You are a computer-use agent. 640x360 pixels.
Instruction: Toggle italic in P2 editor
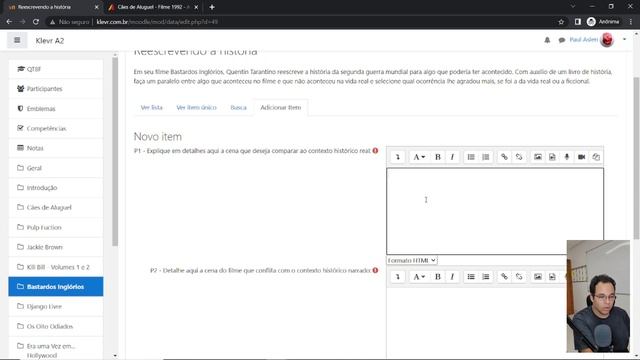pyautogui.click(x=452, y=276)
